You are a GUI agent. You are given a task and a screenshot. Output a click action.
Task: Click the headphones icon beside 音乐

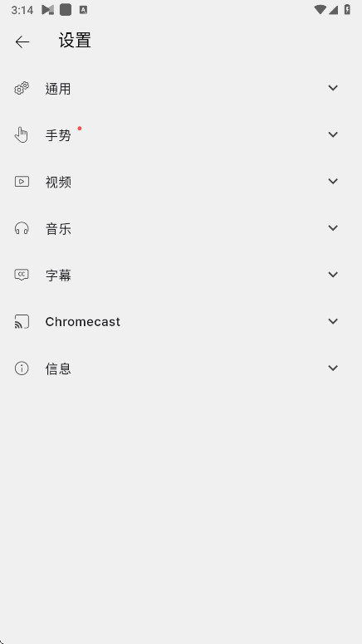click(x=22, y=228)
